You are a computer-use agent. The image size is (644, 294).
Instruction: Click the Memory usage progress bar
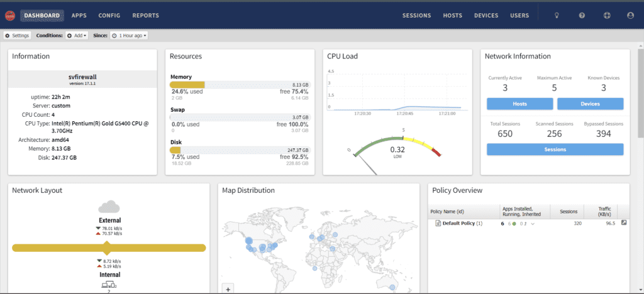coord(240,84)
